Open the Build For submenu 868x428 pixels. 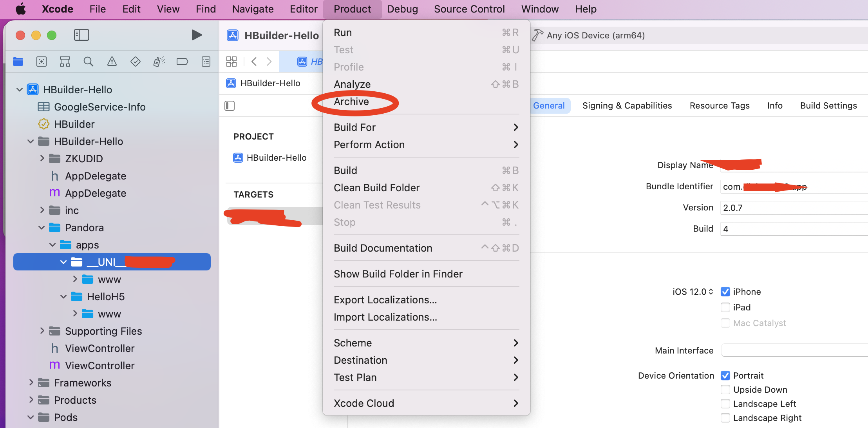[426, 127]
